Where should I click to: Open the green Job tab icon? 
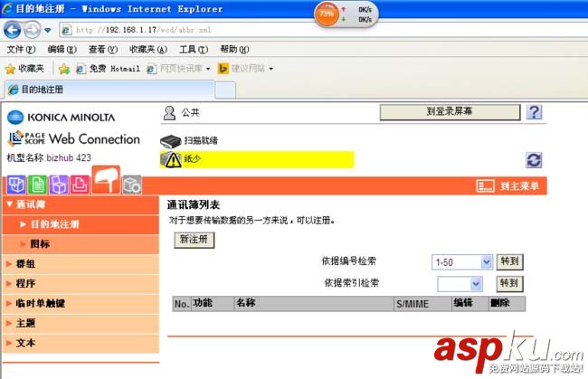coord(37,185)
